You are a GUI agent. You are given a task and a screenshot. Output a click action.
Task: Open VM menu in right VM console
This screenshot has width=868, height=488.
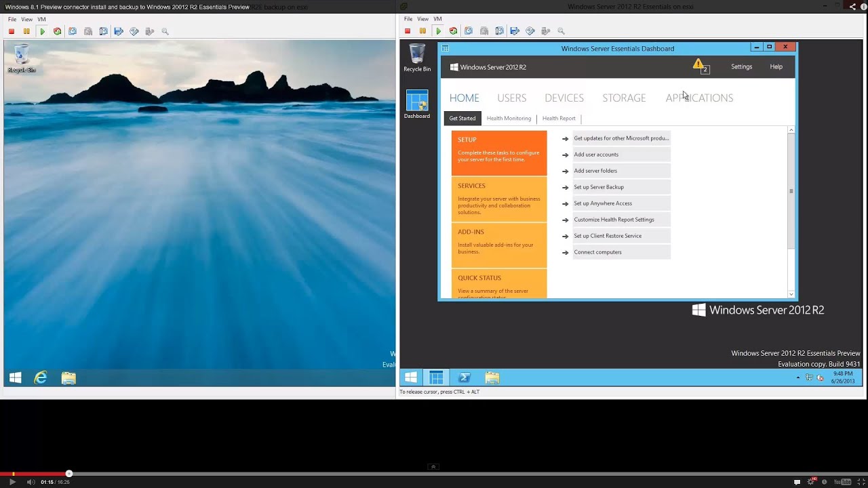pos(438,19)
